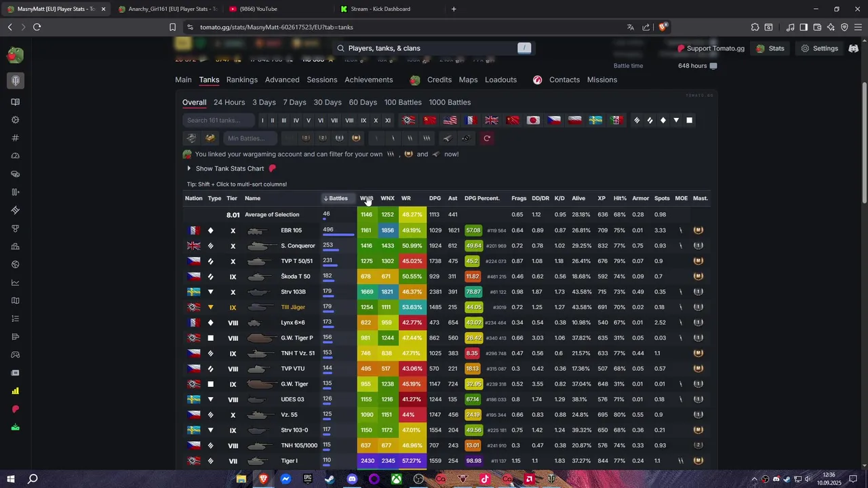The width and height of the screenshot is (868, 488).
Task: Sort by Hit% column header
Action: coord(620,199)
